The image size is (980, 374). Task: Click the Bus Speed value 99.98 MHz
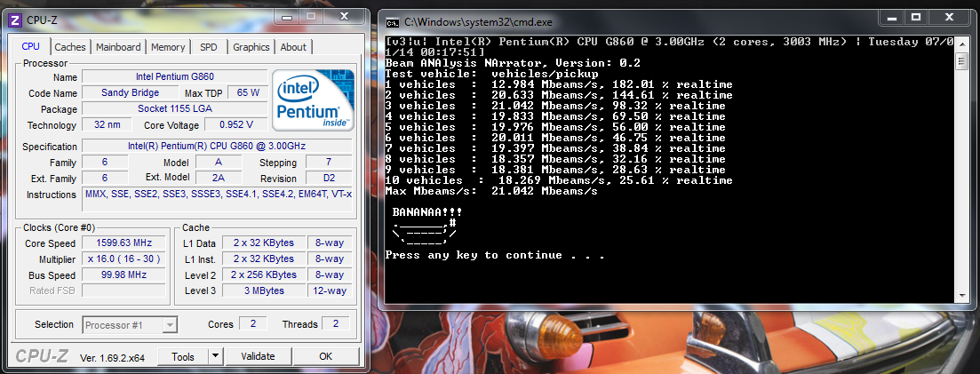pyautogui.click(x=124, y=275)
